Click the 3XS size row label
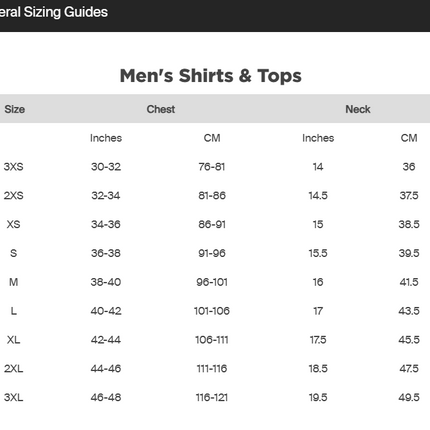This screenshot has width=430, height=430. (14, 167)
